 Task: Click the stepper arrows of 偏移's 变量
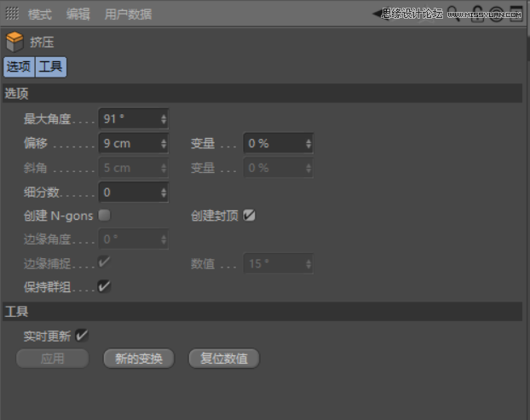(x=308, y=144)
